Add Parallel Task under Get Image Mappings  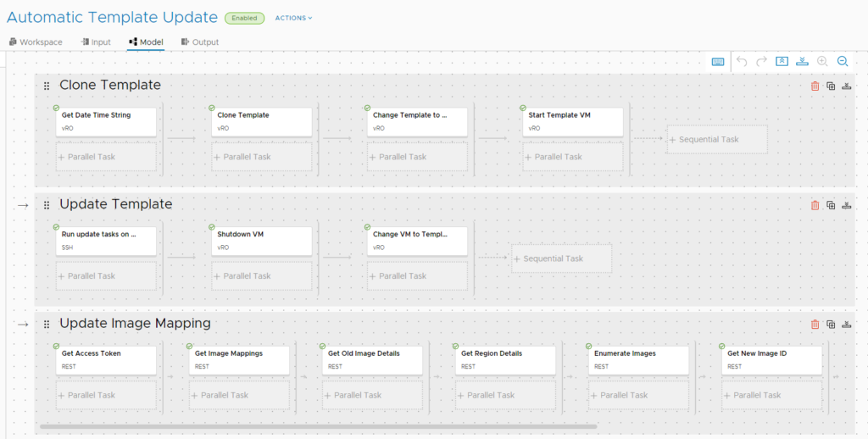(x=239, y=395)
